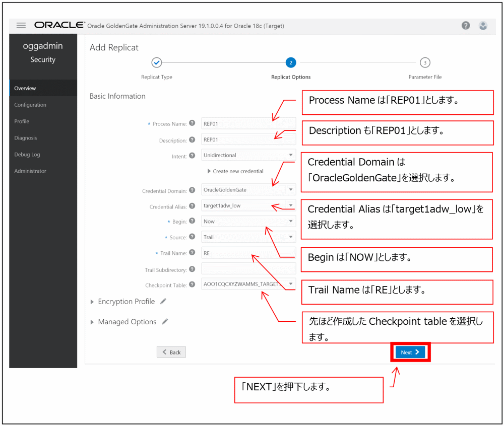This screenshot has height=426, width=504.
Task: Click the Trail Name help icon
Action: pos(192,252)
